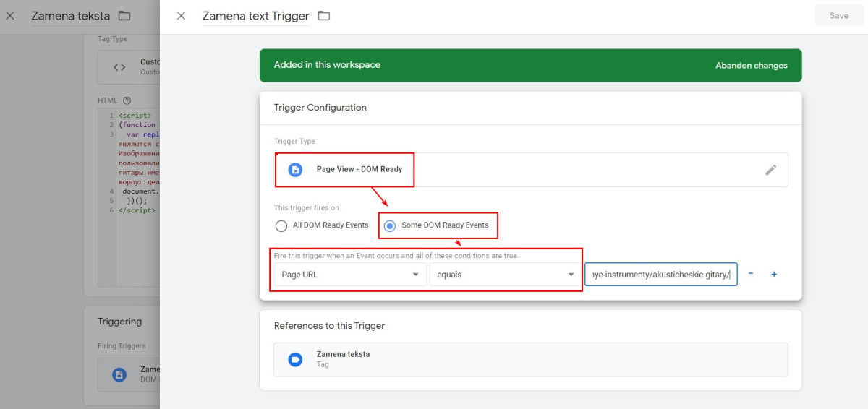Screen dimensions: 868x409
Task: Click the Save button
Action: 839,15
